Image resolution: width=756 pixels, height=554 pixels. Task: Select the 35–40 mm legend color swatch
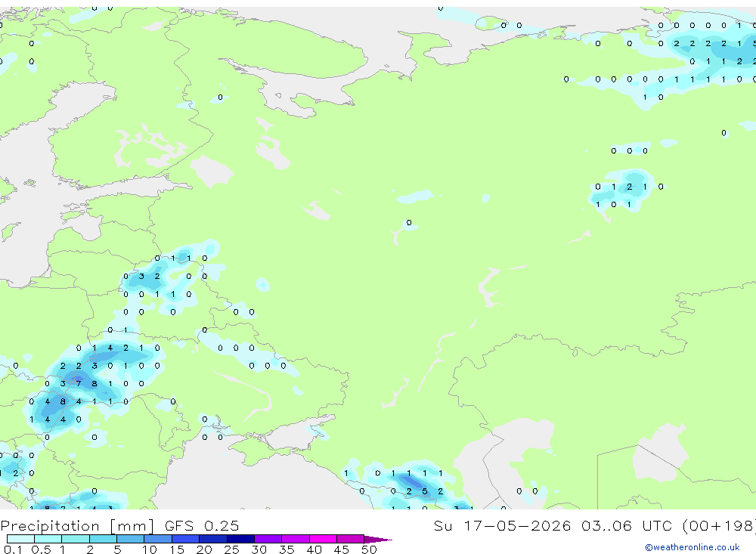point(296,539)
